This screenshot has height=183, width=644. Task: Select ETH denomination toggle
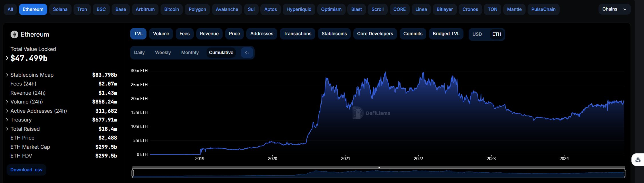496,34
